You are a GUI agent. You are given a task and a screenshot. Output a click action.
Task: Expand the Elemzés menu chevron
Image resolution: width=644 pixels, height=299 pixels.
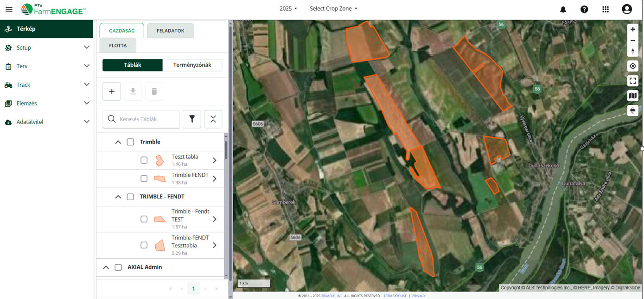click(x=87, y=103)
